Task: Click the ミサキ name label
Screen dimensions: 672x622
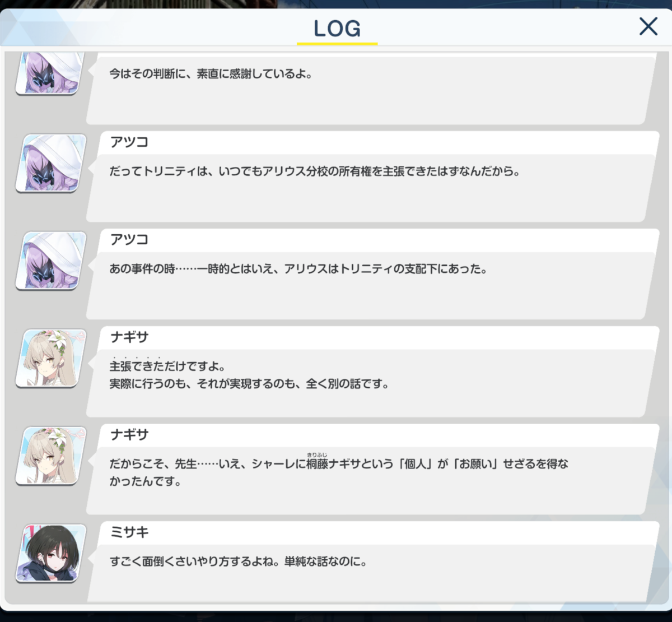Action: point(129,532)
